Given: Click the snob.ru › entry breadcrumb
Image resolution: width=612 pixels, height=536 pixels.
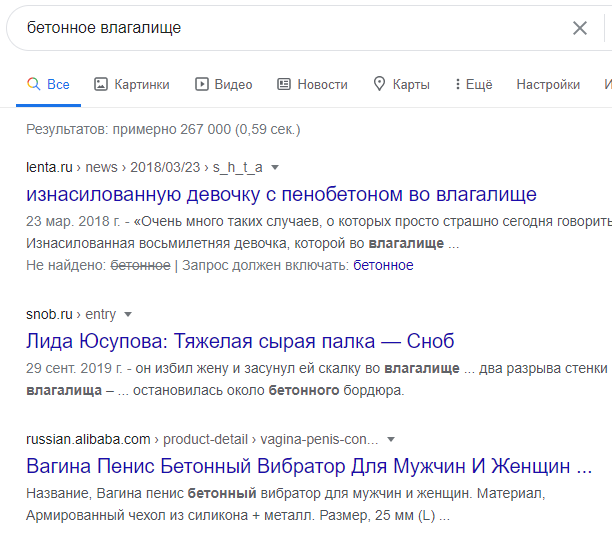Looking at the screenshot, I should point(71,314).
